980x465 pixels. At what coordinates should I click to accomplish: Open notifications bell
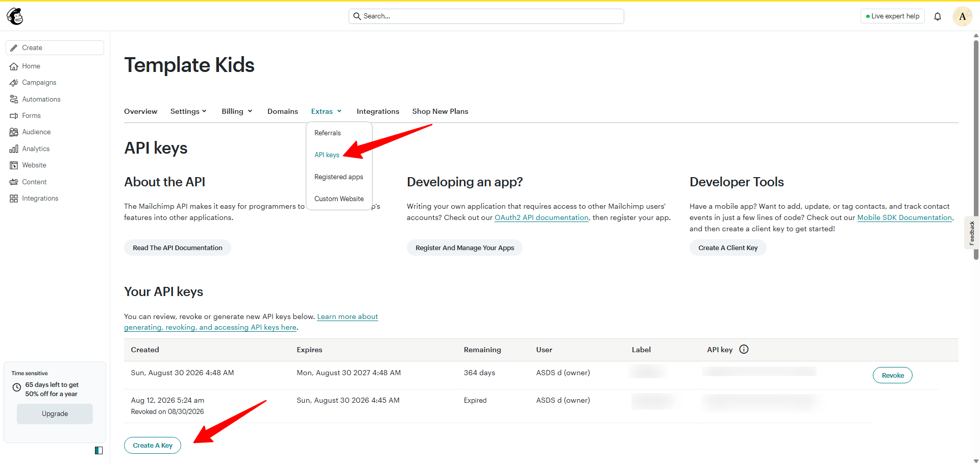(938, 16)
